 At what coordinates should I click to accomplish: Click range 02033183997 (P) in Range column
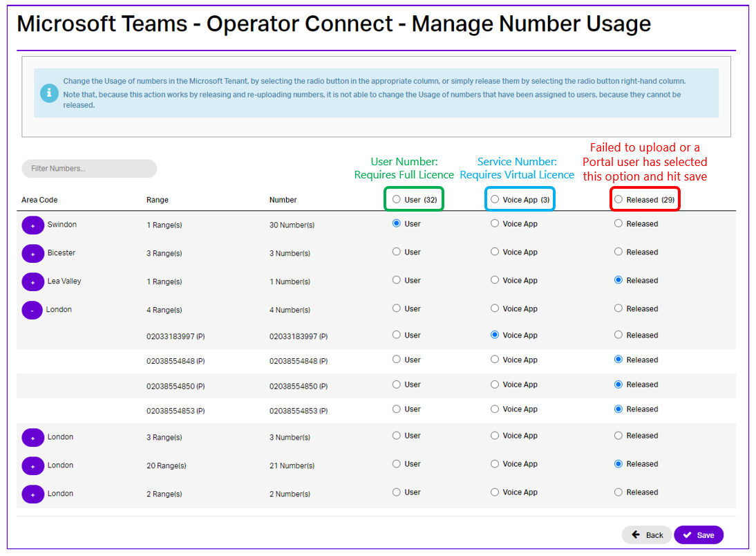176,336
